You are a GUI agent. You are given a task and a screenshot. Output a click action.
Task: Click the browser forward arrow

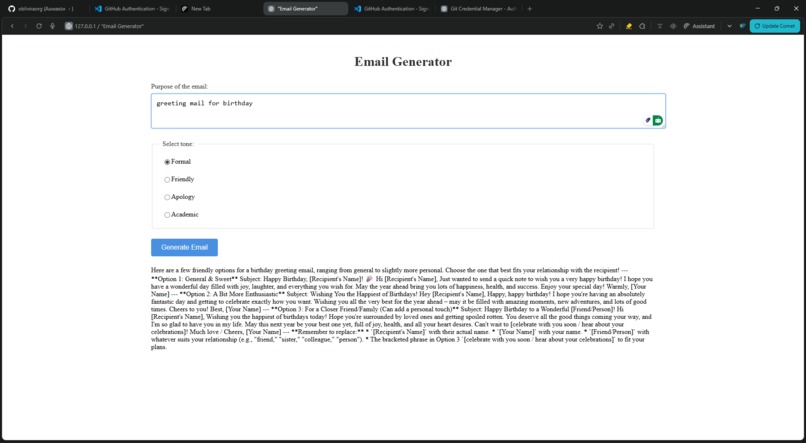[x=25, y=26]
